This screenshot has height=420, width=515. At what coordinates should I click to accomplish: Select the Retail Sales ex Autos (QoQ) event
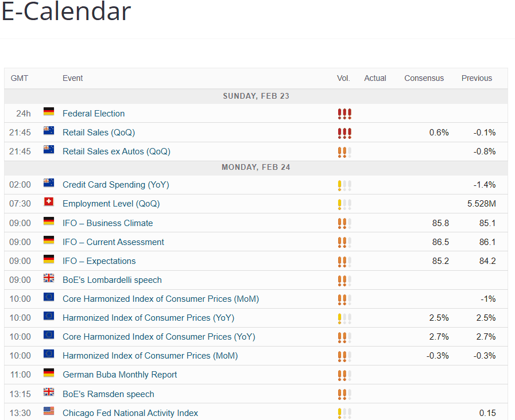(116, 151)
